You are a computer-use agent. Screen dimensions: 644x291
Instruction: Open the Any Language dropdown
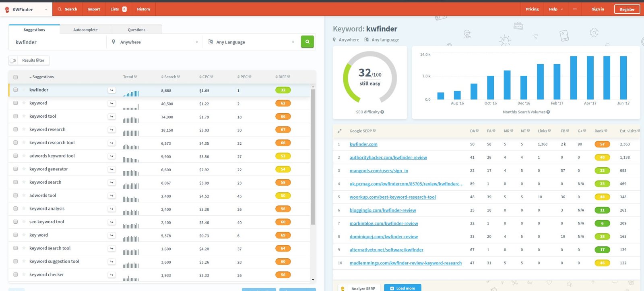[x=252, y=42]
